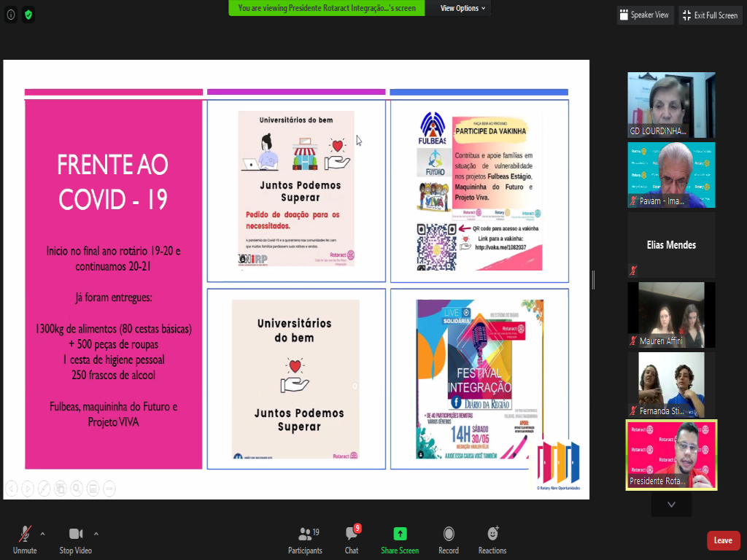Exit Full Screen mode

[711, 15]
